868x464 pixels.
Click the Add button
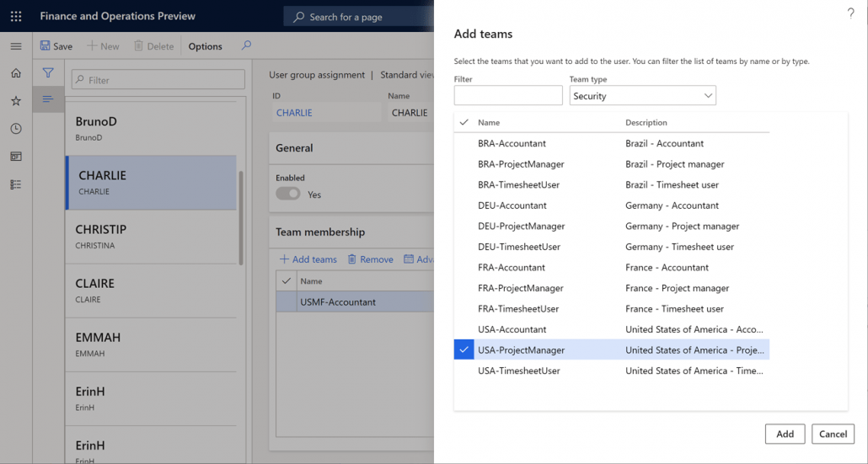coord(785,435)
